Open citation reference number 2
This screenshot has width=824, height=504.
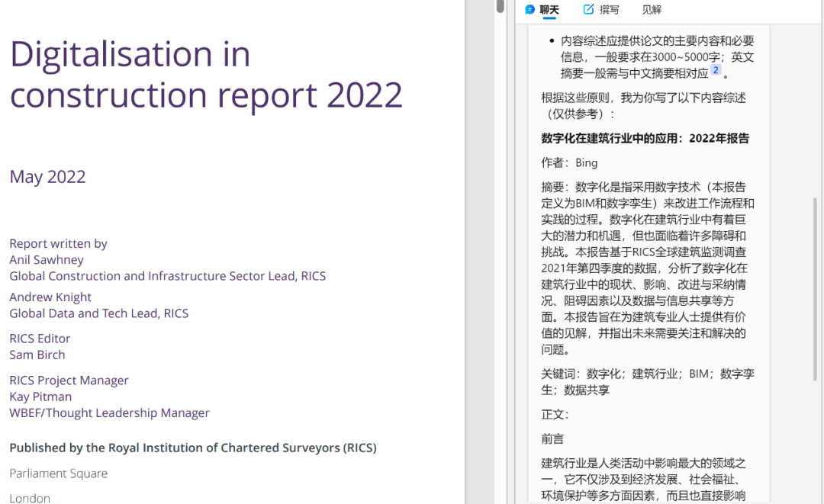click(715, 70)
